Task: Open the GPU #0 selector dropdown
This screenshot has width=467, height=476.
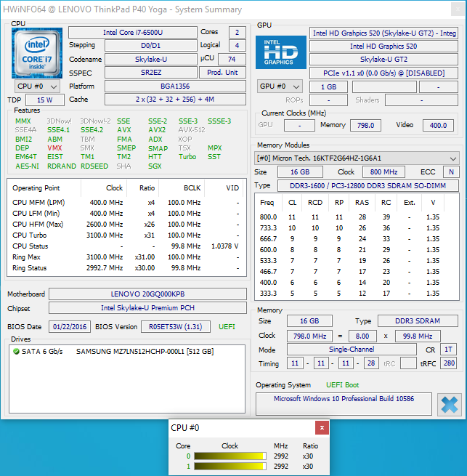Action: coord(280,86)
